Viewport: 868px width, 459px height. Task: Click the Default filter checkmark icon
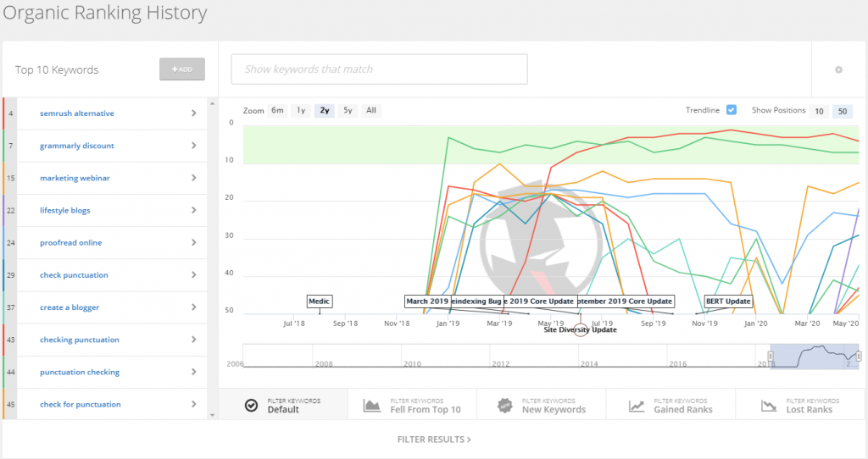(x=251, y=406)
